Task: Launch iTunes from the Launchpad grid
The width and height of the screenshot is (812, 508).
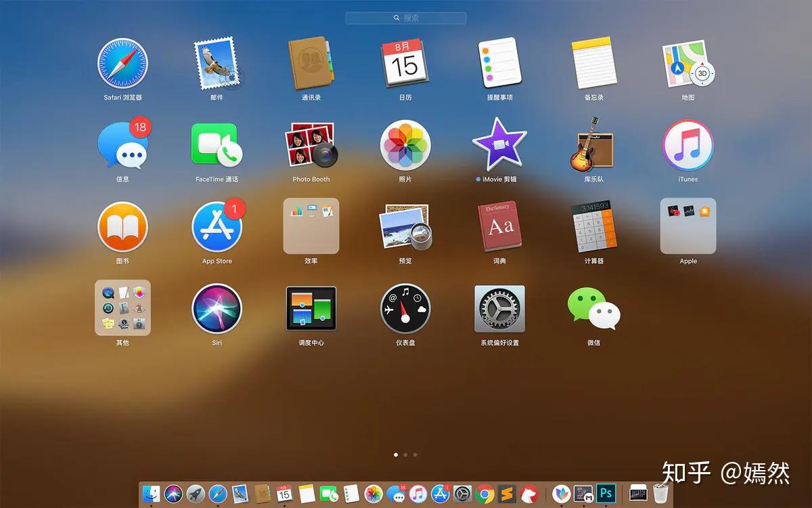Action: point(688,145)
